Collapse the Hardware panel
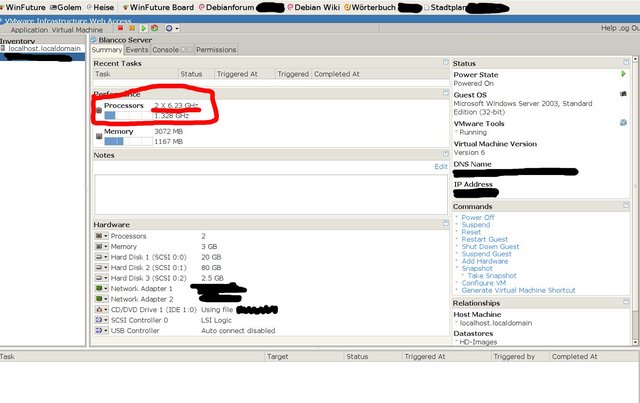Viewport: 640px width, 403px height. pyautogui.click(x=446, y=223)
